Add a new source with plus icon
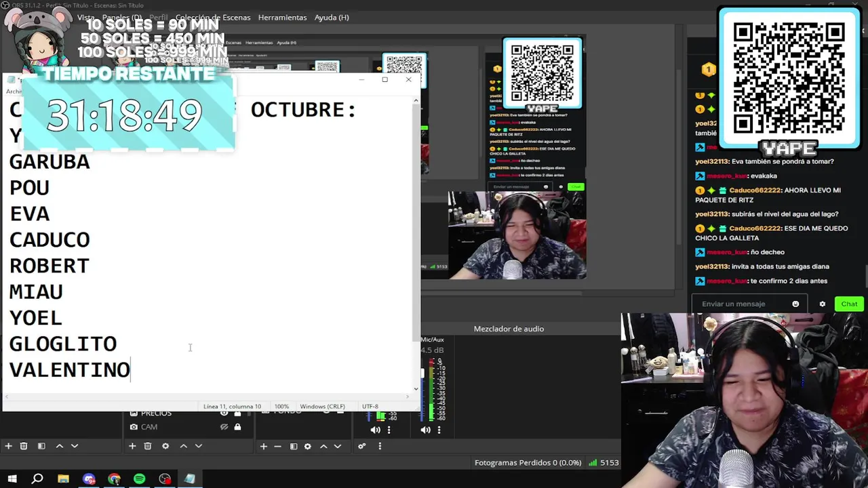This screenshot has width=868, height=488. pyautogui.click(x=132, y=446)
